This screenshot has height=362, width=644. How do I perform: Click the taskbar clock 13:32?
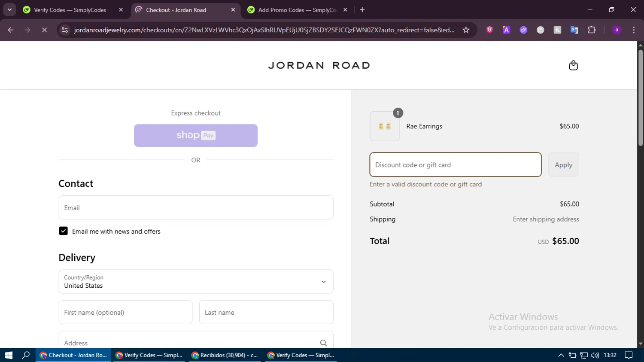610,355
